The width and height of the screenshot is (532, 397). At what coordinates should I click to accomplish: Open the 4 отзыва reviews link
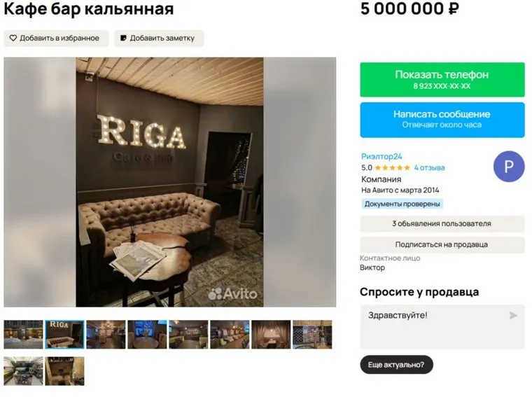(429, 167)
